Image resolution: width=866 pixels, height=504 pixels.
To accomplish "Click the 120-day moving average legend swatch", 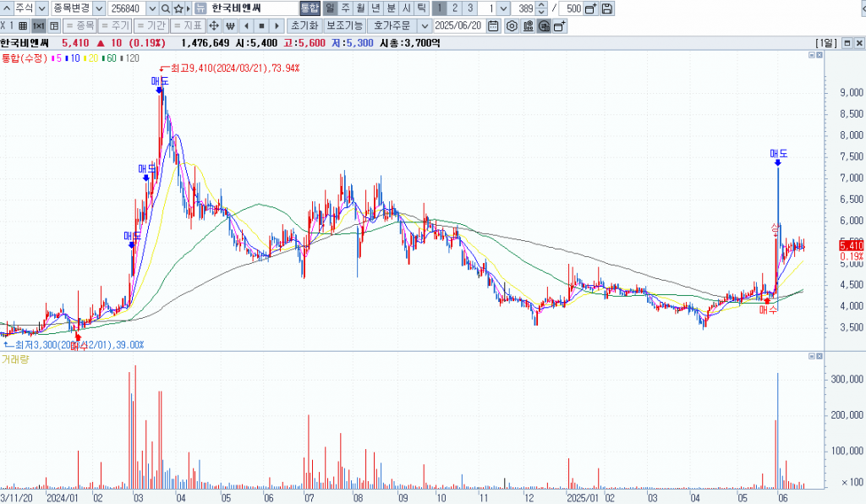I will click(121, 58).
